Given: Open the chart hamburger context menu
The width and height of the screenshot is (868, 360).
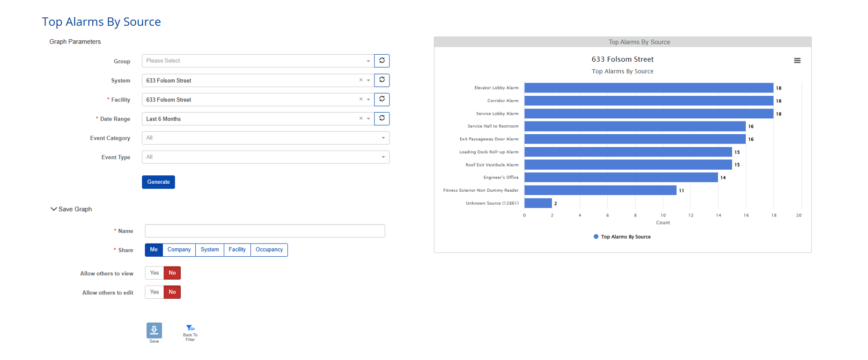Looking at the screenshot, I should (797, 61).
